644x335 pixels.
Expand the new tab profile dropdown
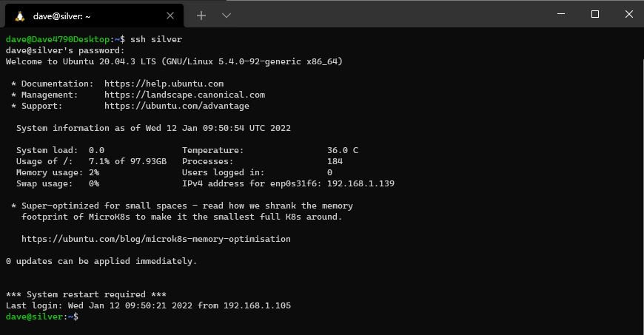click(x=227, y=16)
